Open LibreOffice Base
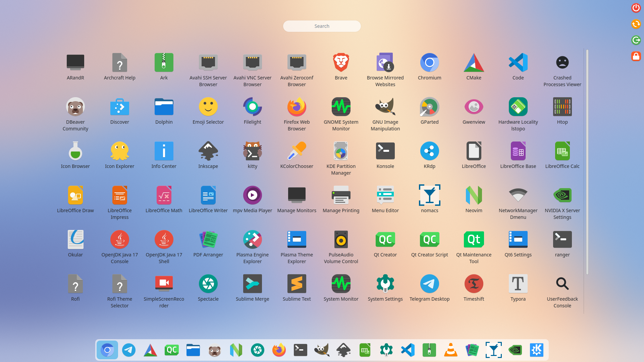The height and width of the screenshot is (362, 644). (518, 155)
